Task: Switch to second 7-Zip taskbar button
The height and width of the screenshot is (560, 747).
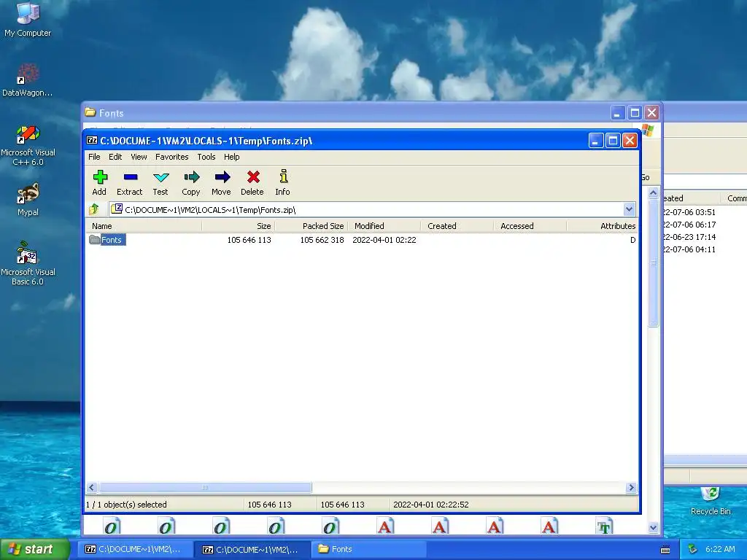Action: click(x=251, y=549)
